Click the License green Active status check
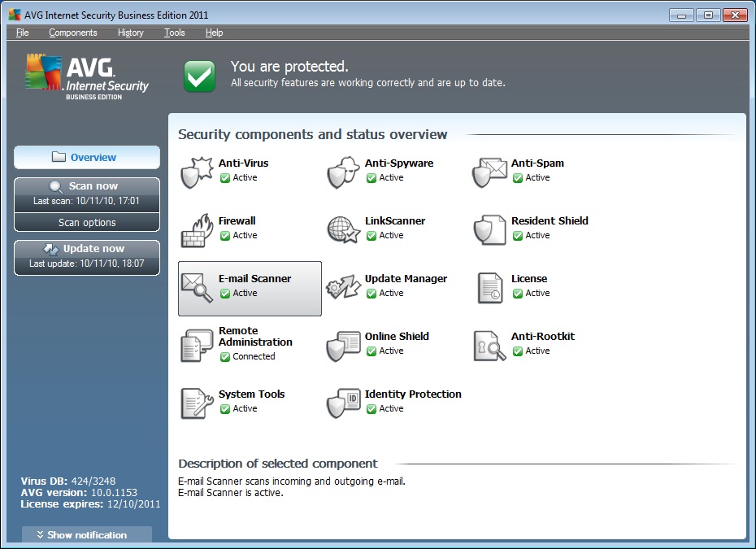 pyautogui.click(x=517, y=294)
